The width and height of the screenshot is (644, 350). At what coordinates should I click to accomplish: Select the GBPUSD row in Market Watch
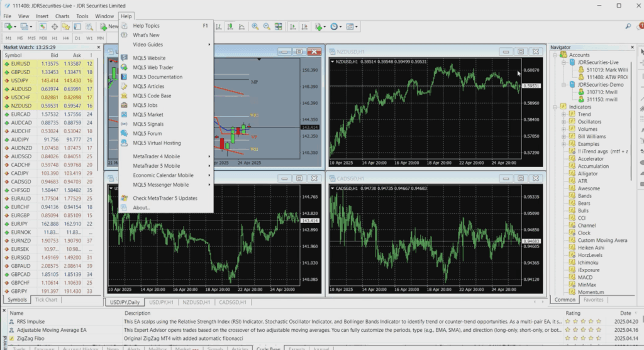[48, 72]
